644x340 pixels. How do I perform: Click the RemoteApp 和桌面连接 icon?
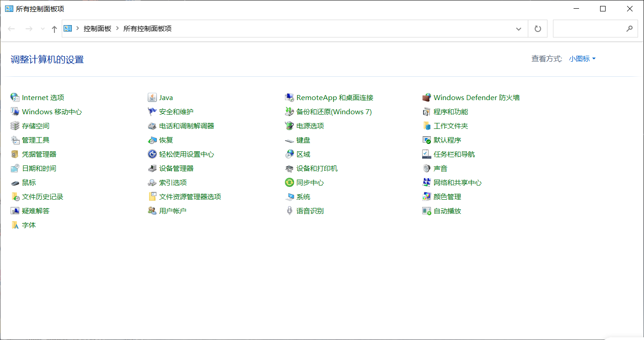(x=289, y=97)
